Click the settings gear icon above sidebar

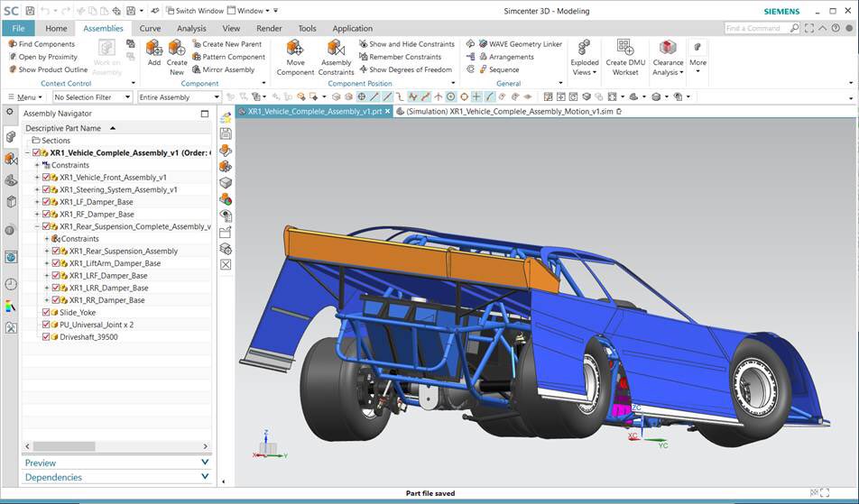tap(9, 112)
